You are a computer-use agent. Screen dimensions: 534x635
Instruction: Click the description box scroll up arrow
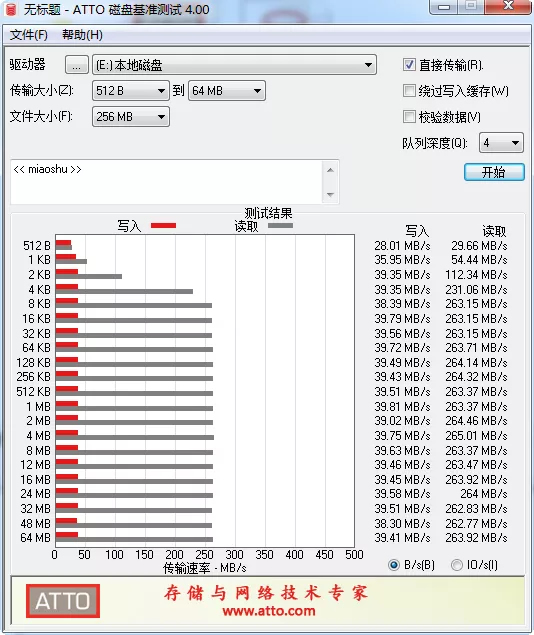pos(330,170)
